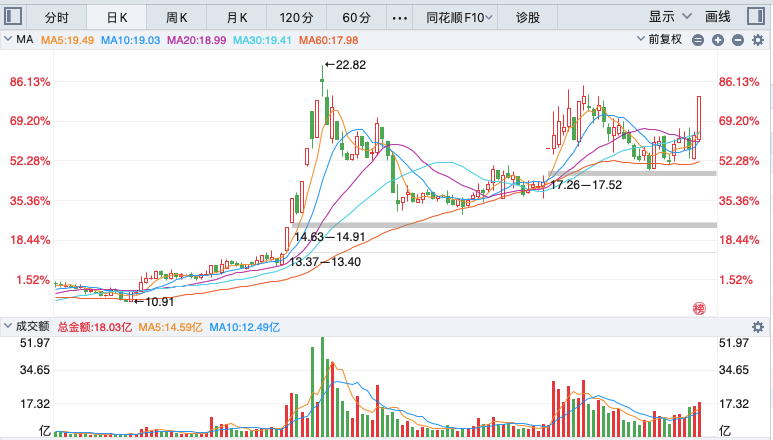Click the red 榜 badge icon
The width and height of the screenshot is (773, 440).
coord(699,308)
